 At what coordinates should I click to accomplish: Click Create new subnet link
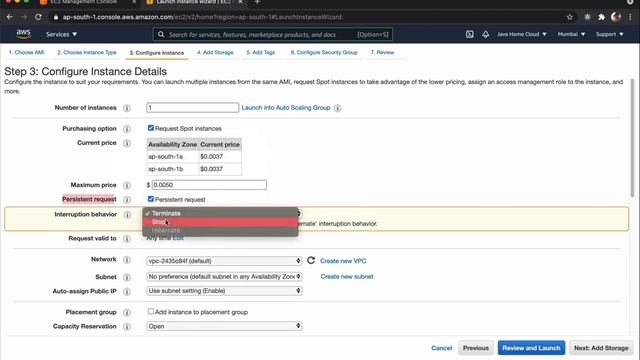tap(347, 276)
